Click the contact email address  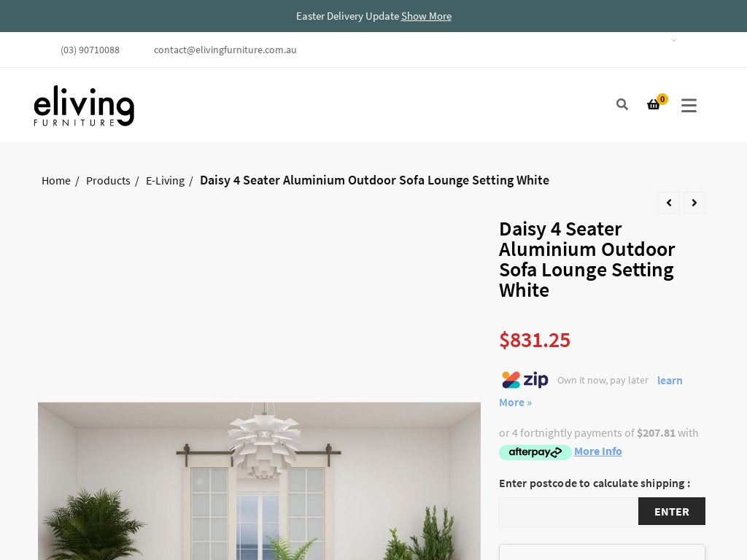[x=225, y=50]
